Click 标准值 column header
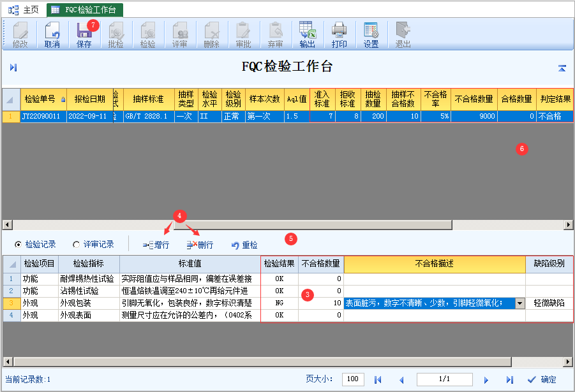The height and width of the screenshot is (392, 575). pos(190,264)
